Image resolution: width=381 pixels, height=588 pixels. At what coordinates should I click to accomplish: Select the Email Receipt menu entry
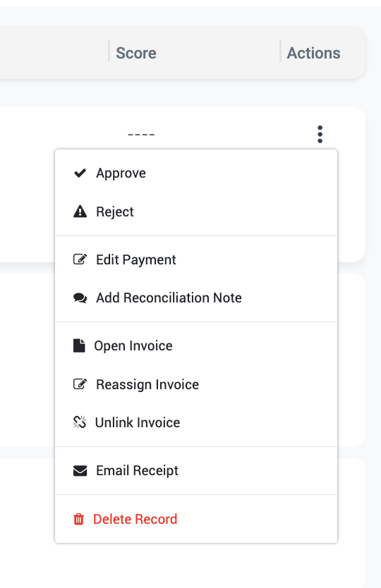click(x=137, y=471)
